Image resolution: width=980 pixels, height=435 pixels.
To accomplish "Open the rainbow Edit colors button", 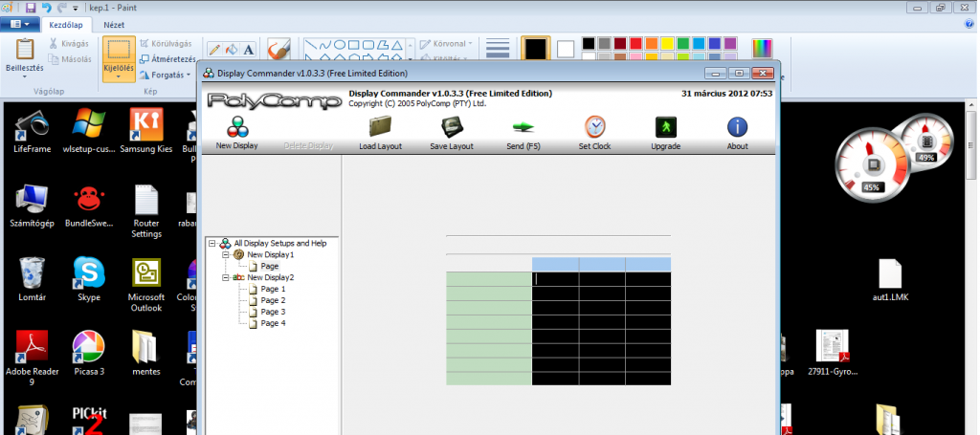I will coord(762,48).
